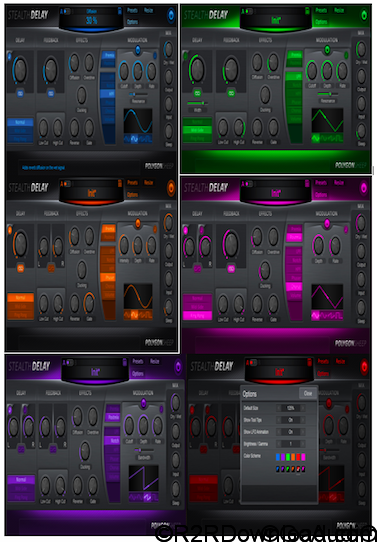
Task: Close the Options dialog in red window
Action: tap(308, 393)
